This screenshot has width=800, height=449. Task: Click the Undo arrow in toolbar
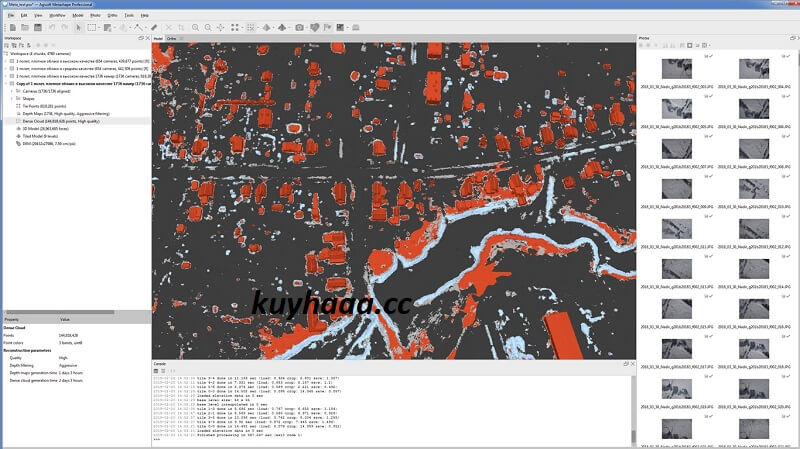[52, 28]
